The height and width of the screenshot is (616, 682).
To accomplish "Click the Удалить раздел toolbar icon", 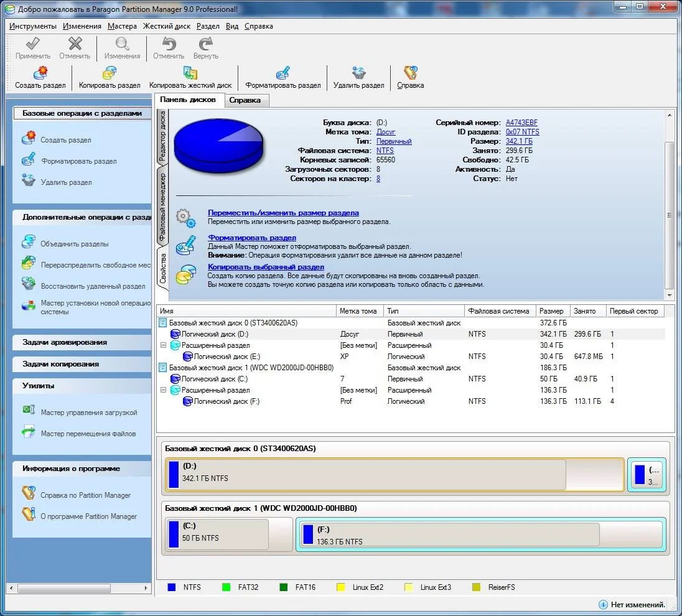I will (x=358, y=73).
